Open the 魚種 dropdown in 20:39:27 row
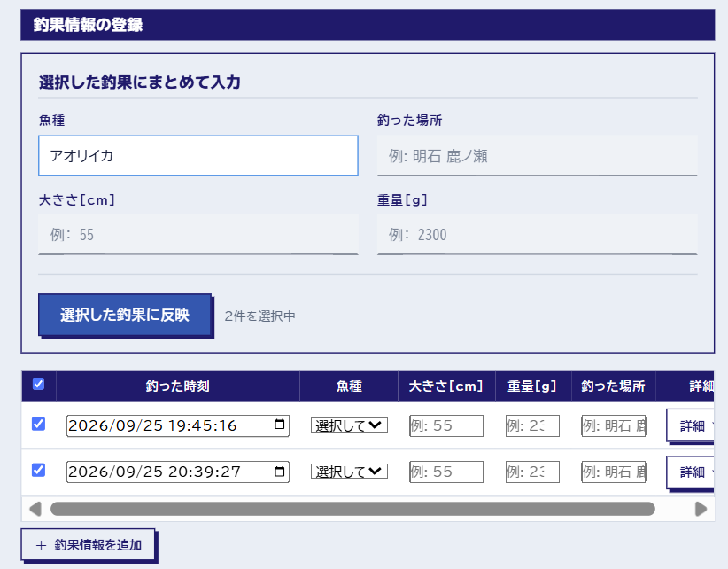This screenshot has width=728, height=569. 349,472
